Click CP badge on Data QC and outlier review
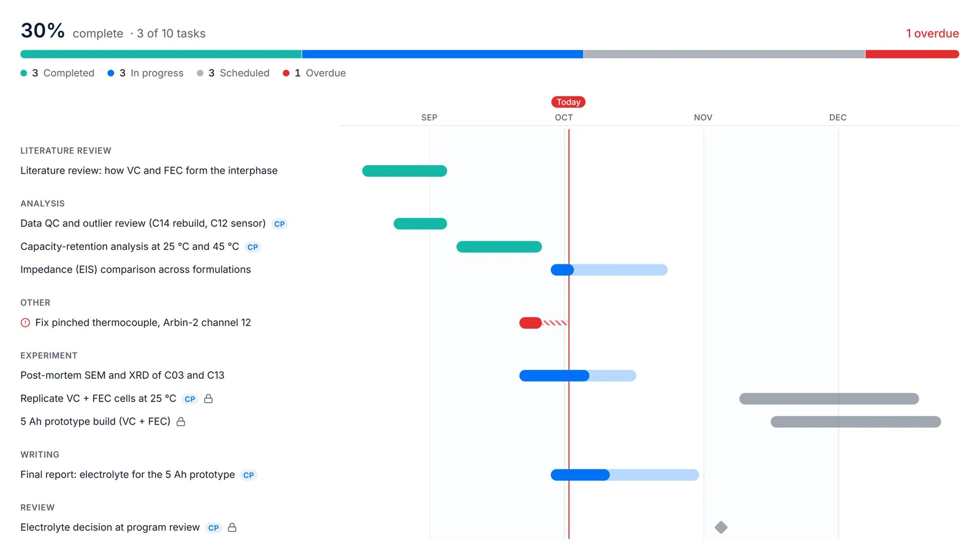The width and height of the screenshot is (980, 560). tap(279, 224)
